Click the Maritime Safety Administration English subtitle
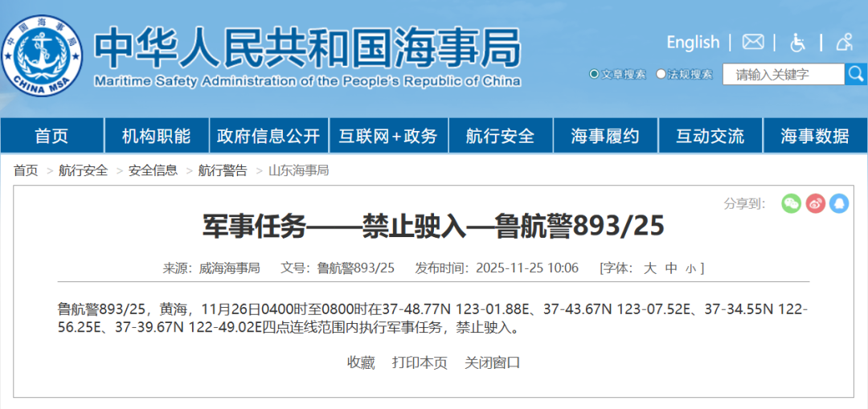 (307, 82)
